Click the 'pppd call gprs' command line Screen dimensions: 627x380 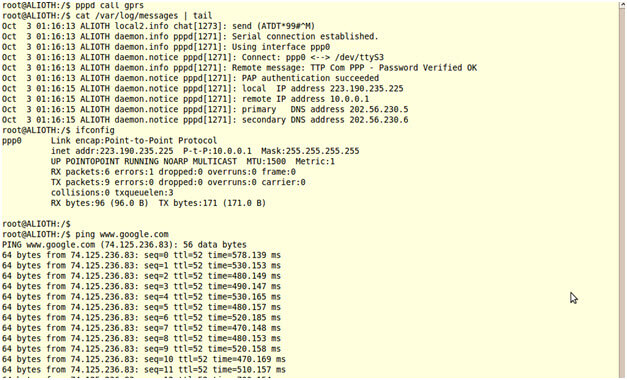pyautogui.click(x=73, y=5)
